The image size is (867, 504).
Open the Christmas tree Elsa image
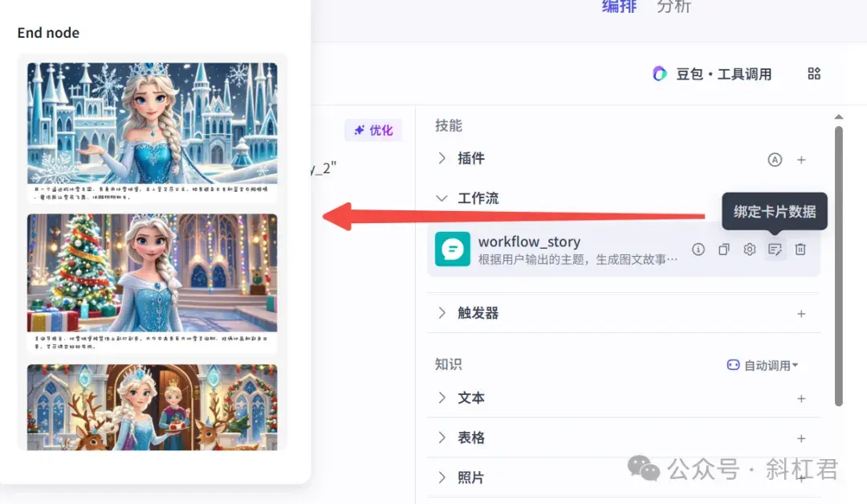click(x=152, y=273)
